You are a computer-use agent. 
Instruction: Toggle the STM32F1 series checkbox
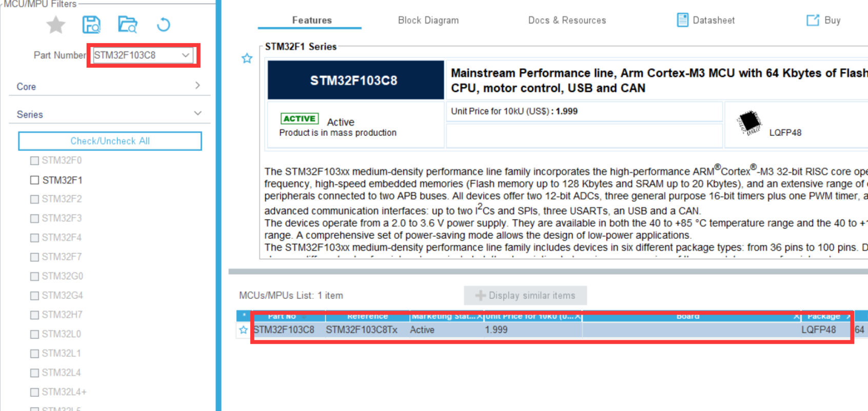[x=34, y=180]
